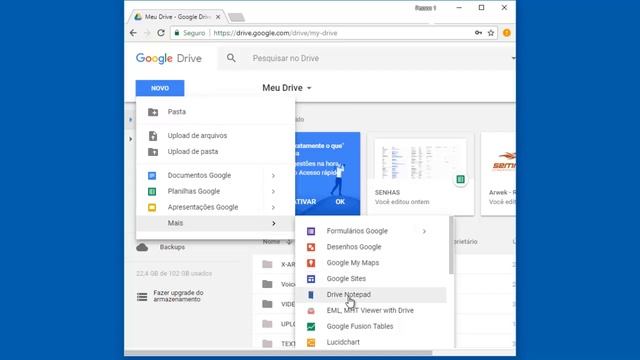Click the Google Drive logo
This screenshot has height=360, width=640.
169,58
